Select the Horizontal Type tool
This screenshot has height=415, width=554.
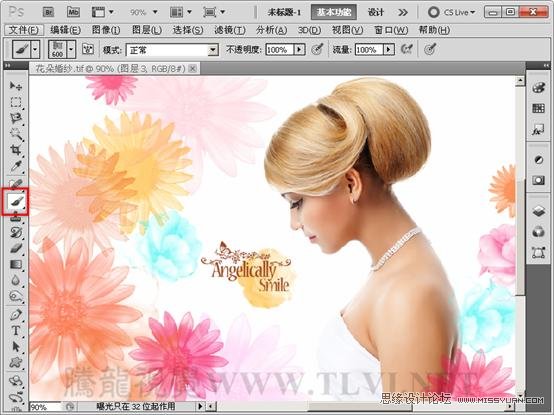16,331
